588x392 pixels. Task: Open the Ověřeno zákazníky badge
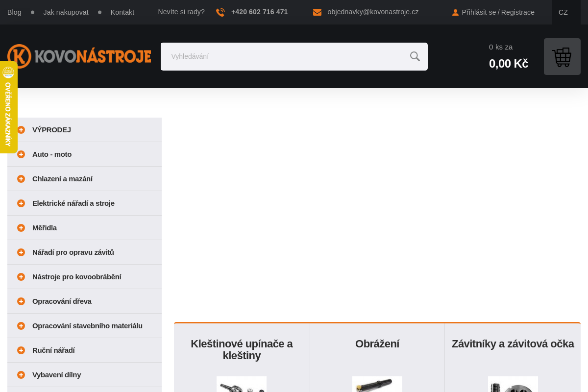(8, 108)
